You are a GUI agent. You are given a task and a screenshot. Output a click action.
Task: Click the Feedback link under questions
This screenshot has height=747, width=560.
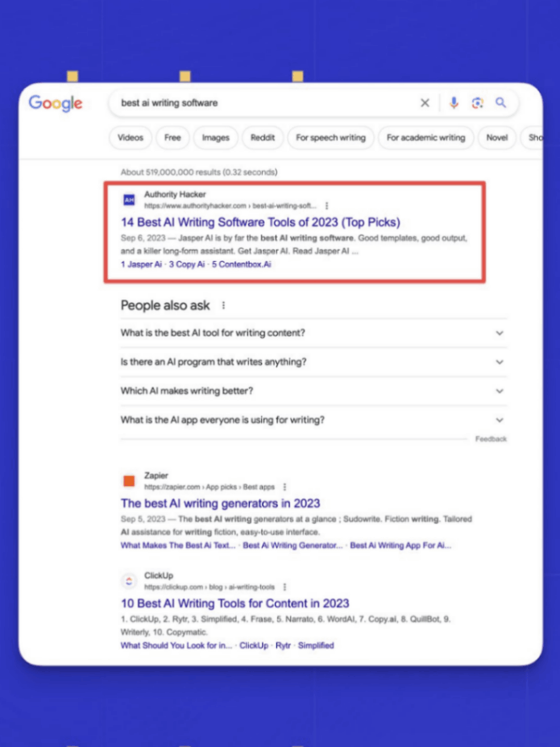pos(491,439)
